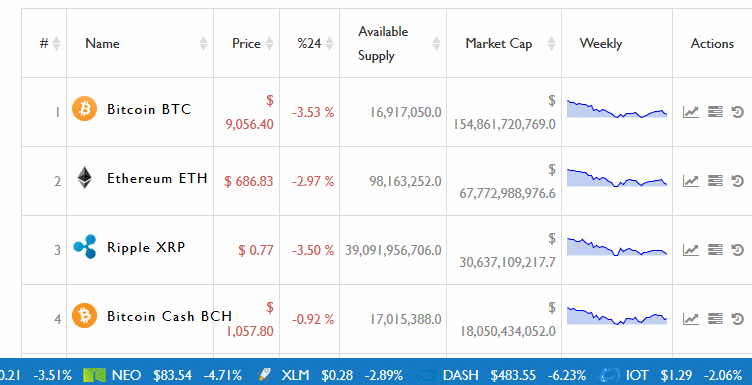Viewport: 752px width, 385px height.
Task: Click supply value 17,015,388.0
Action: pyautogui.click(x=405, y=319)
